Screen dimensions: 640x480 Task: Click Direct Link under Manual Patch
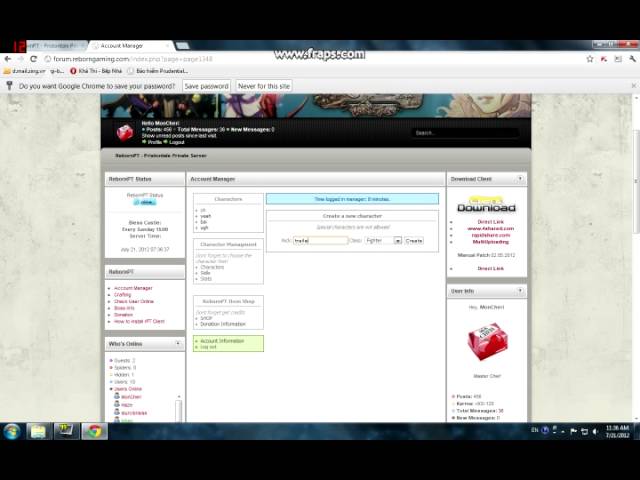coord(491,269)
